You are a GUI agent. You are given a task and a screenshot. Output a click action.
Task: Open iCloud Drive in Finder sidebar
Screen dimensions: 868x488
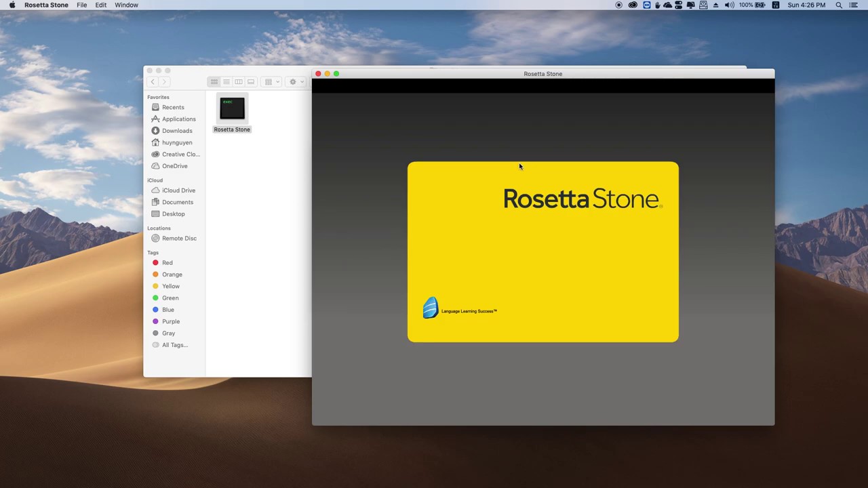tap(178, 190)
